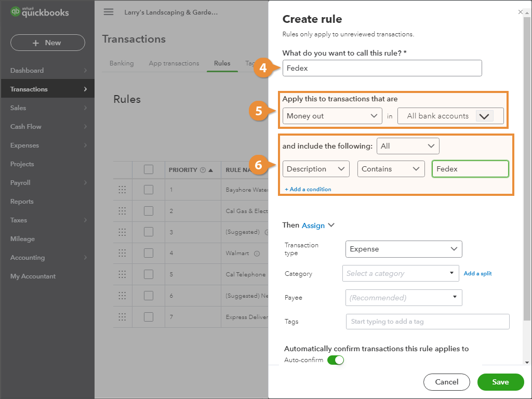Viewport: 532px width, 399px height.
Task: Click drag handle for Walmart rule
Action: coord(122,253)
